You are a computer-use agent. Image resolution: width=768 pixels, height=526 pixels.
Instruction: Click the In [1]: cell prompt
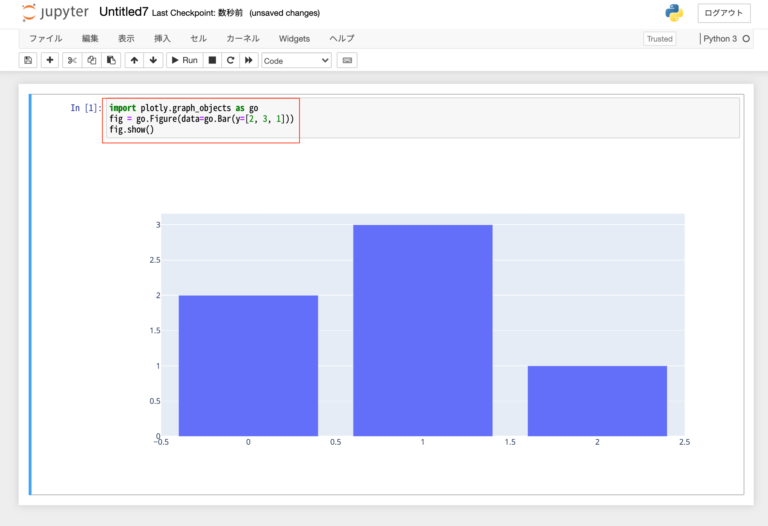(85, 108)
